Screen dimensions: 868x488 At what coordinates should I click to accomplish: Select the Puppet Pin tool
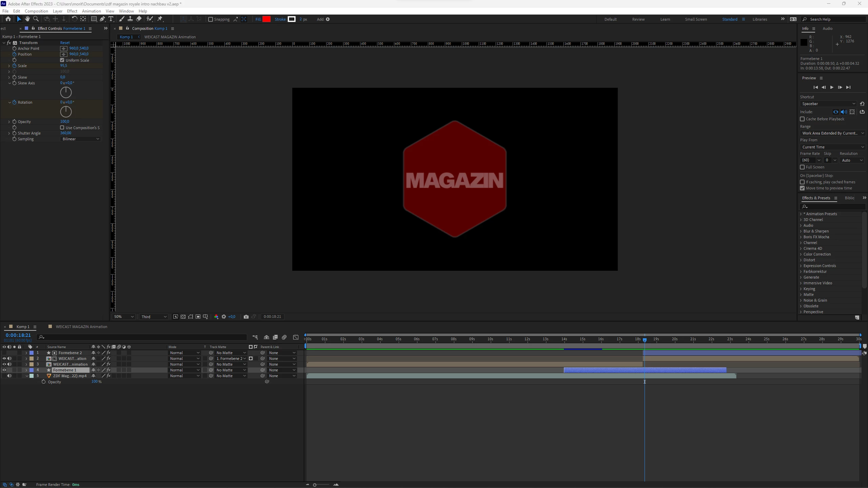tap(160, 19)
